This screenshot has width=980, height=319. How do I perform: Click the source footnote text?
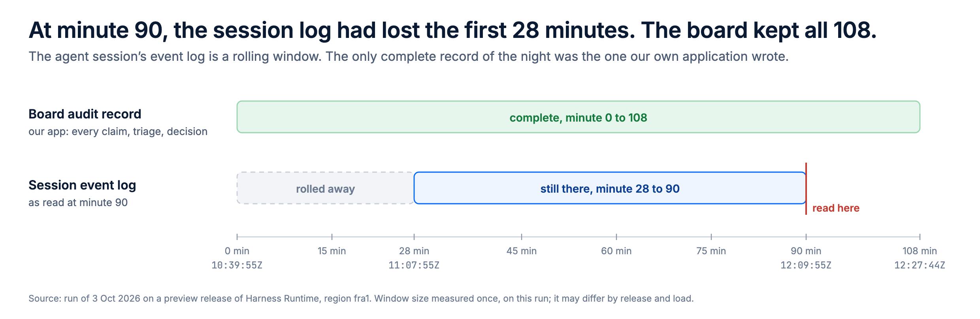(x=361, y=298)
